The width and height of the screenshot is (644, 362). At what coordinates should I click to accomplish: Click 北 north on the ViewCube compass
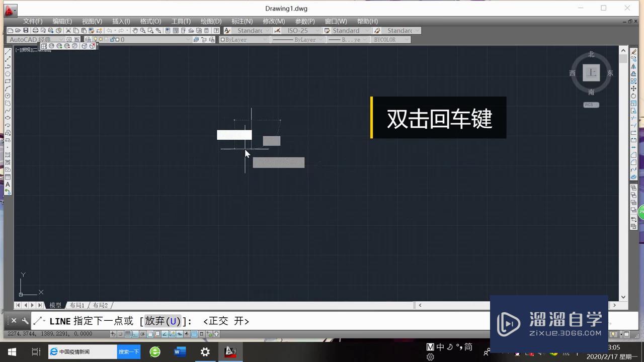point(591,54)
